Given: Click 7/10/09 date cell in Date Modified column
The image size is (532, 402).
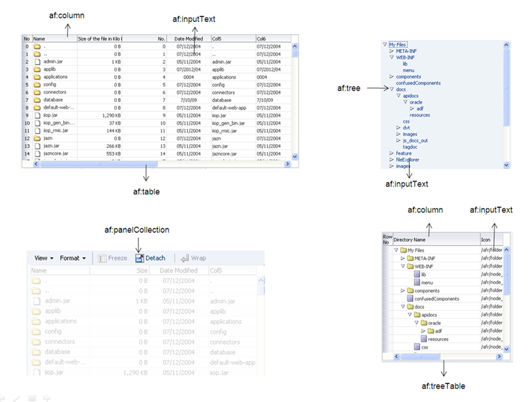Looking at the screenshot, I should click(189, 100).
